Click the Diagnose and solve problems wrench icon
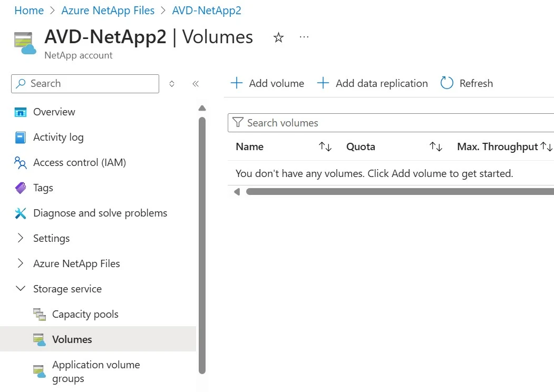 tap(21, 213)
